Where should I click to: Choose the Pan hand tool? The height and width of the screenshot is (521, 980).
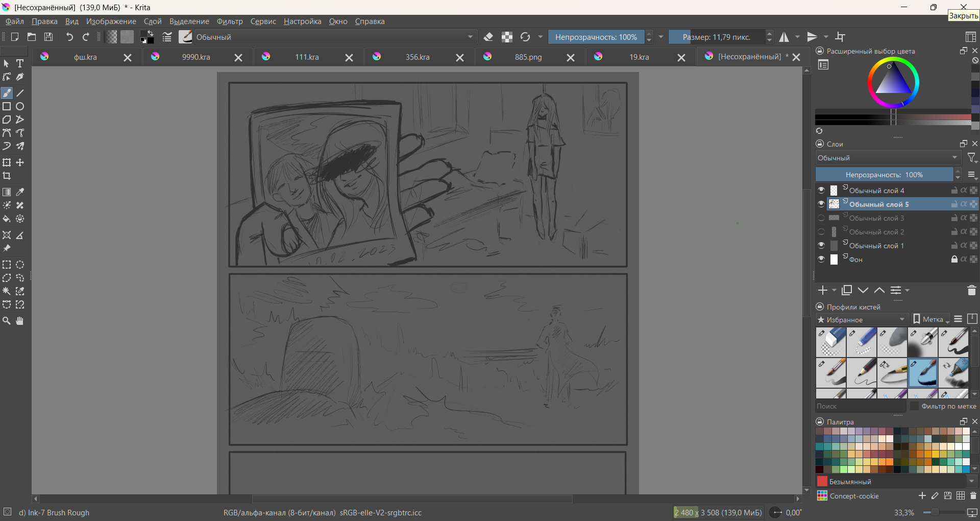point(20,321)
